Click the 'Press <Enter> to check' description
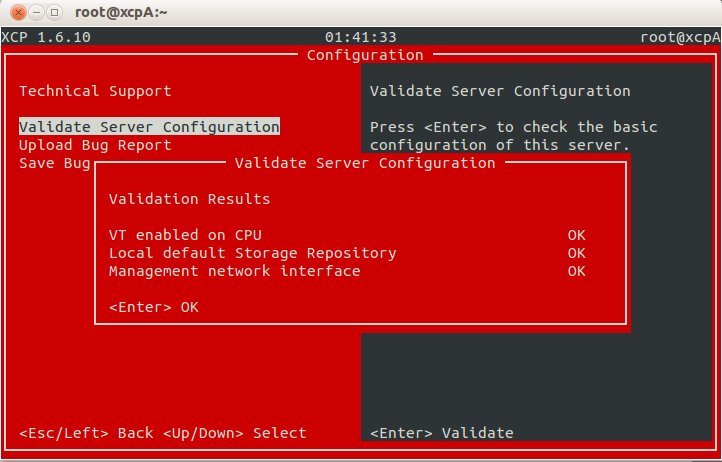722x462 pixels. point(513,136)
